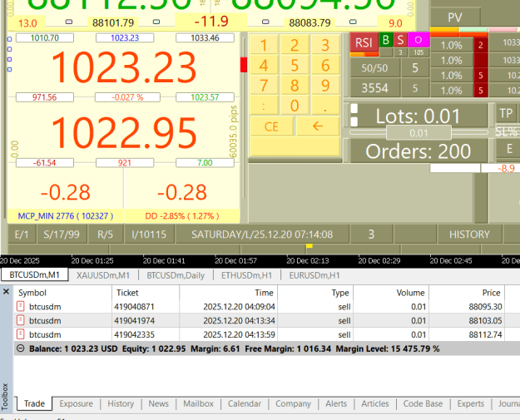Click keypad digit 1
This screenshot has height=420, width=520.
[x=264, y=45]
